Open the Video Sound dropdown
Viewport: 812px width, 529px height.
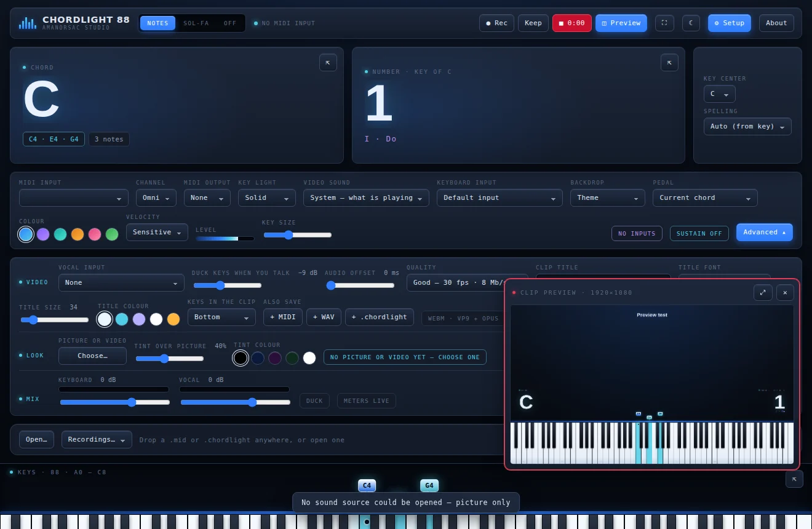click(366, 198)
